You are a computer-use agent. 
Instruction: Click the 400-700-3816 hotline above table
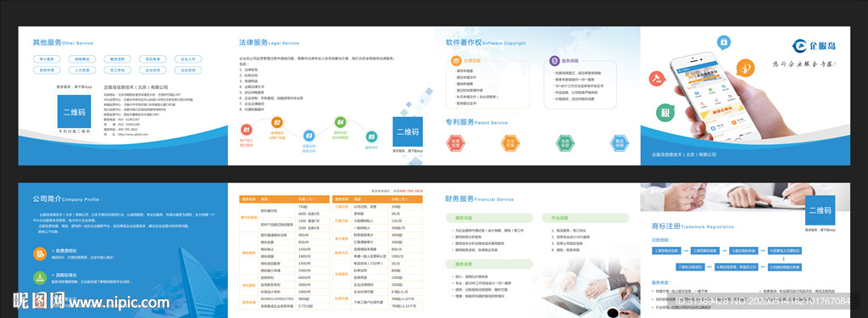(x=411, y=191)
